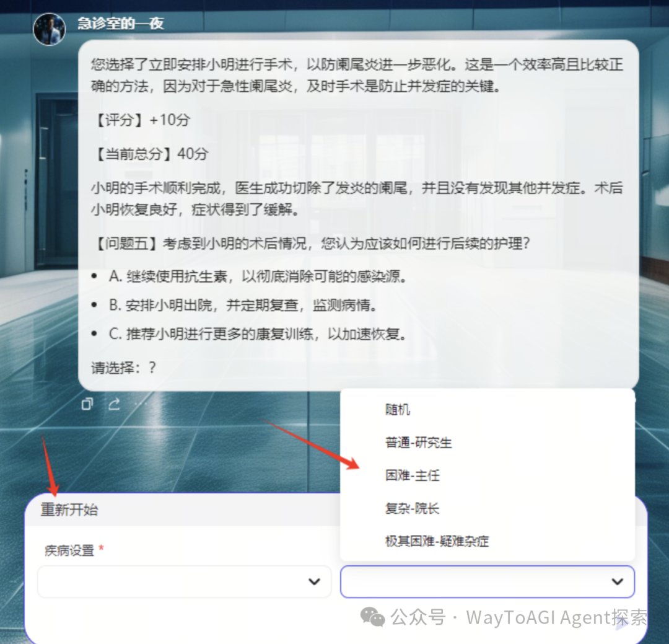Click the WeChat logo watermark icon
The image size is (669, 644).
pos(372,617)
